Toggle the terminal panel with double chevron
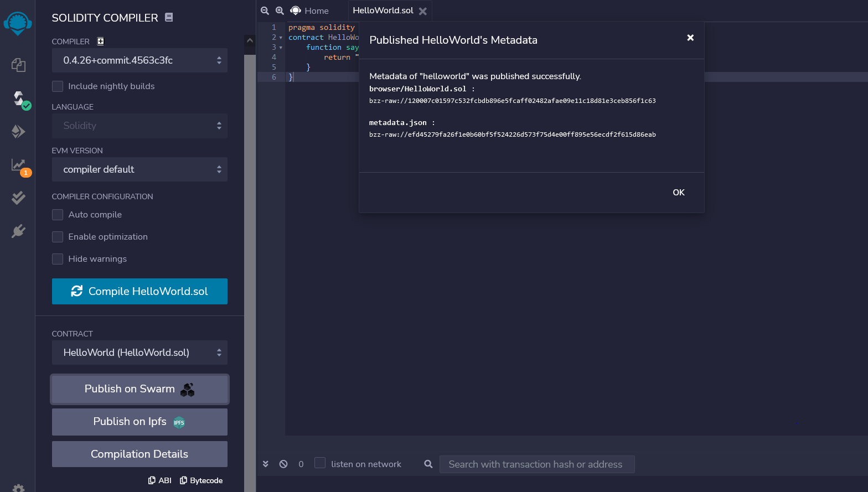 tap(266, 464)
